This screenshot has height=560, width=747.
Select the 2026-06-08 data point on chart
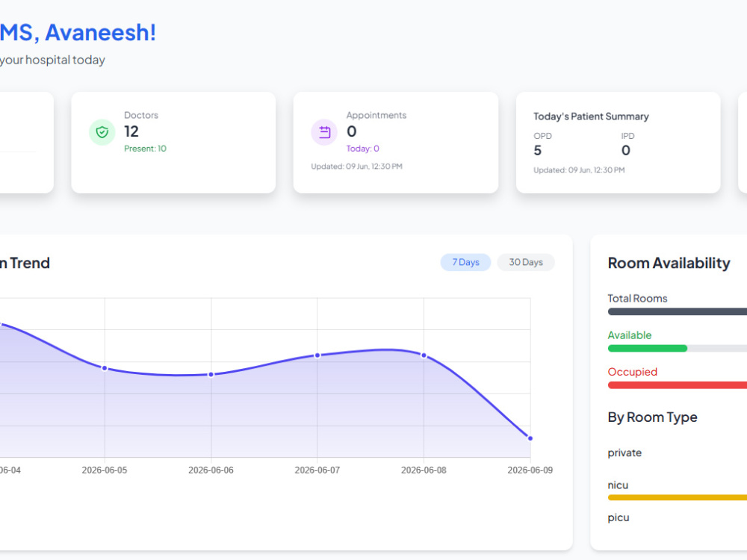point(424,355)
